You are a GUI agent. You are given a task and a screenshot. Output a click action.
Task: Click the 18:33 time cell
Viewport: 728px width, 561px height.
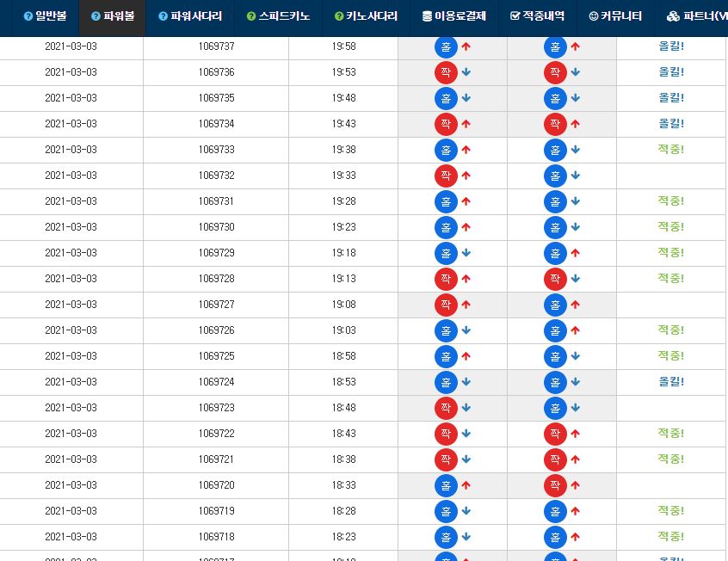(343, 485)
